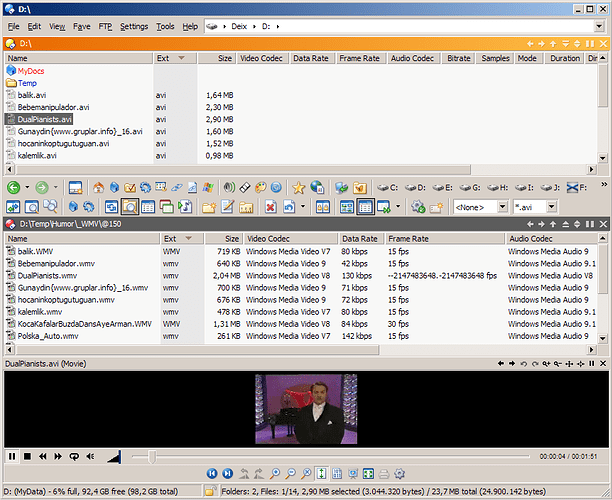Stop the movie playback
Screen dimensions: 612x500
(x=27, y=456)
